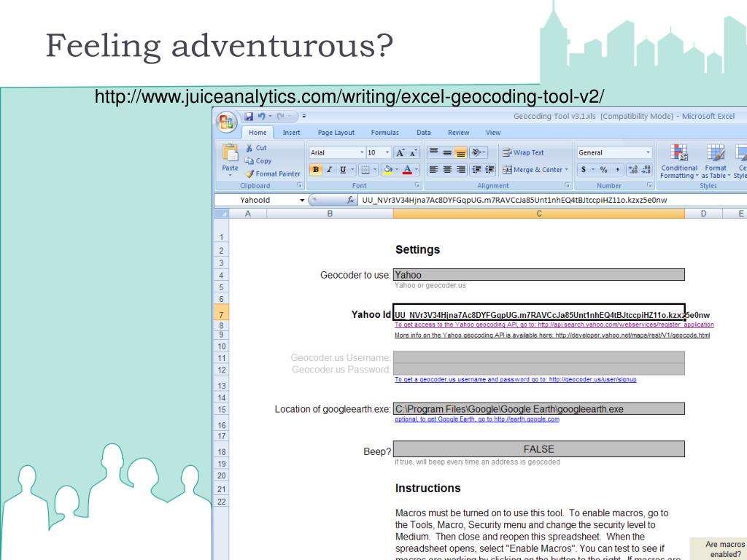Select the Beep? cell showing FALSE

(x=539, y=449)
